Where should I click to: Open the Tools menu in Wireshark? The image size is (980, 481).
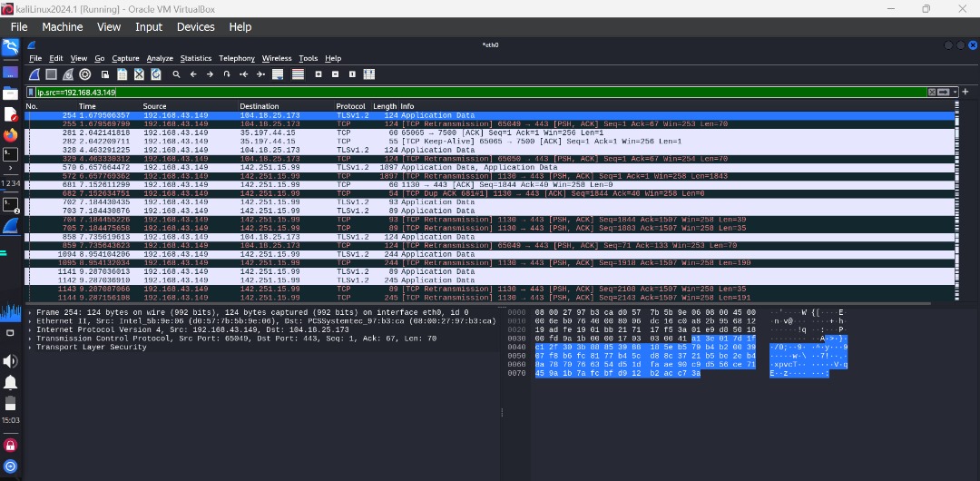point(309,58)
